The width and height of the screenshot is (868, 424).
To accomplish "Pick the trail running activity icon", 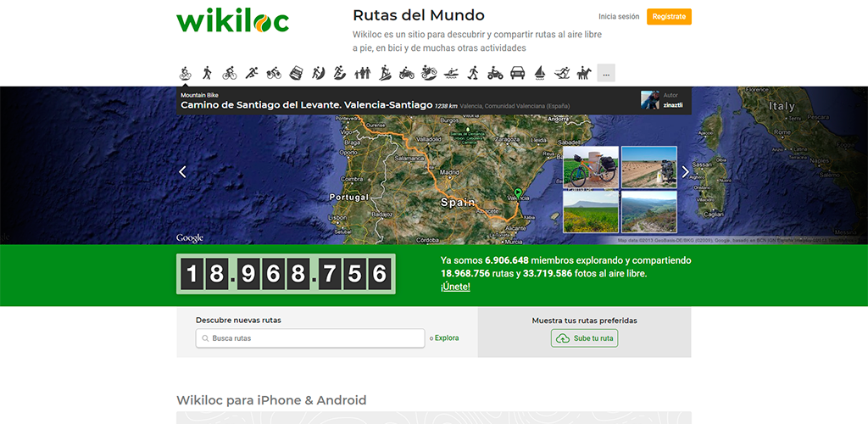I will pos(341,73).
